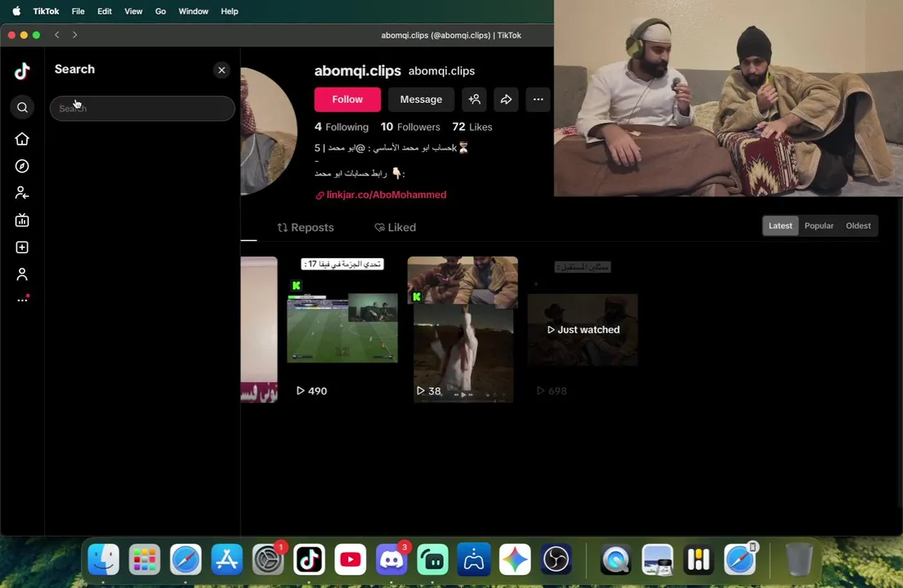The height and width of the screenshot is (588, 903).
Task: Click the TikTok logo in the sidebar
Action: coord(22,71)
